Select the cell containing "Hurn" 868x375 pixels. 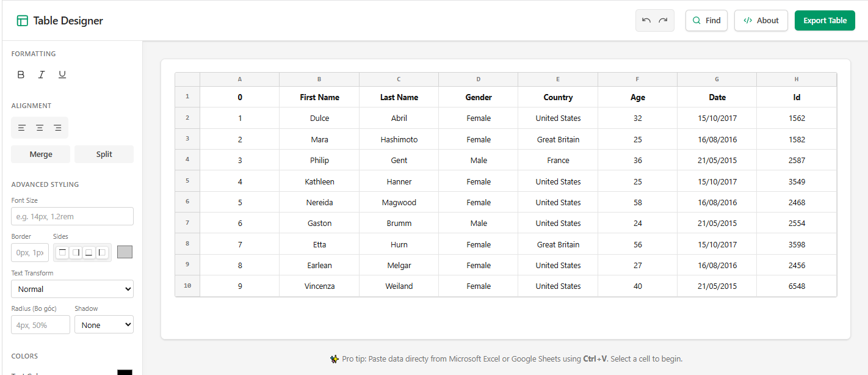(x=399, y=244)
